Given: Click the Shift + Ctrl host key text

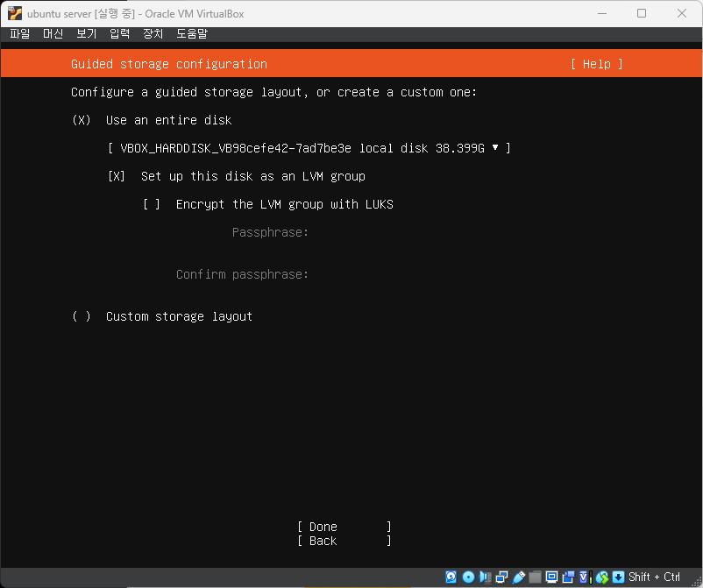Looking at the screenshot, I should pos(654,577).
